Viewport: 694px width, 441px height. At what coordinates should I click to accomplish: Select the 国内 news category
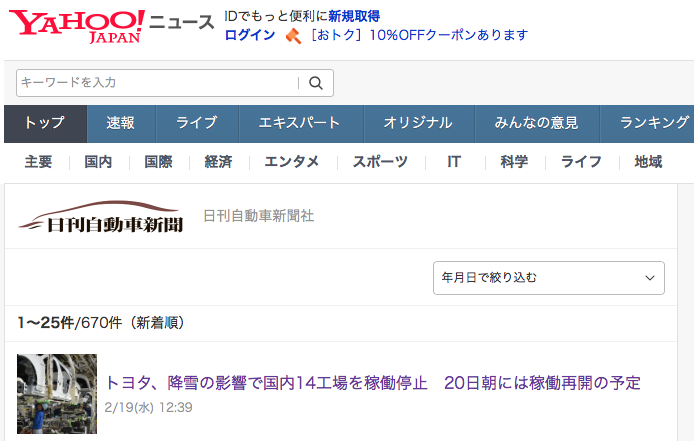pos(98,162)
